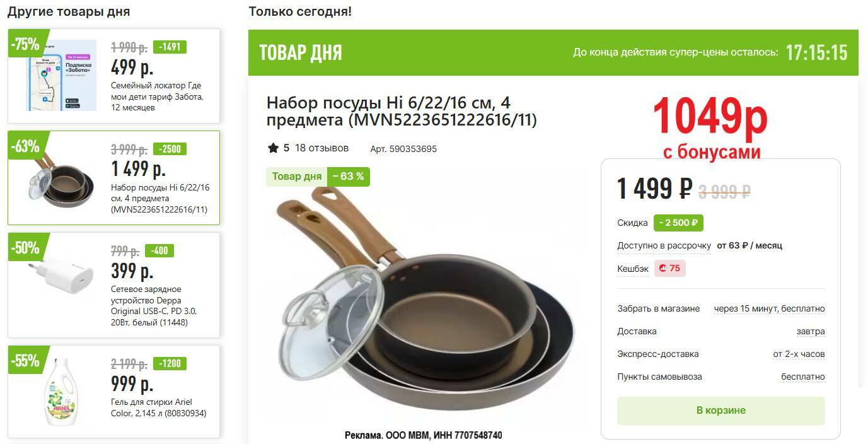868x444 pixels.
Task: Open the family locator product thumbnail
Action: [x=61, y=75]
